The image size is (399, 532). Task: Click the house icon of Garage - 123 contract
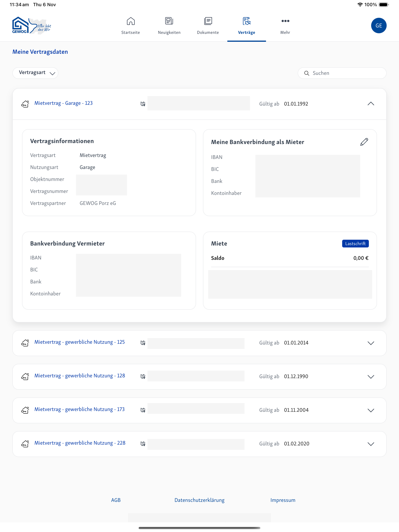25,104
